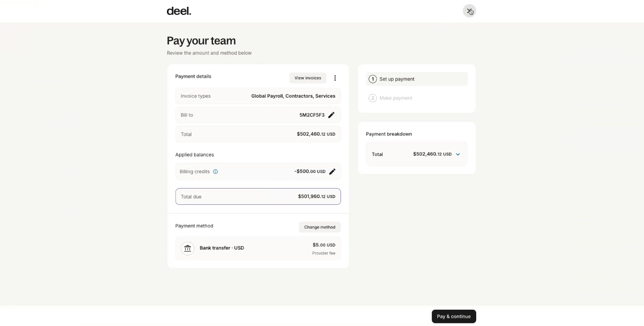Show Billing credits info tooltip icon
This screenshot has width=644, height=326.
point(215,171)
